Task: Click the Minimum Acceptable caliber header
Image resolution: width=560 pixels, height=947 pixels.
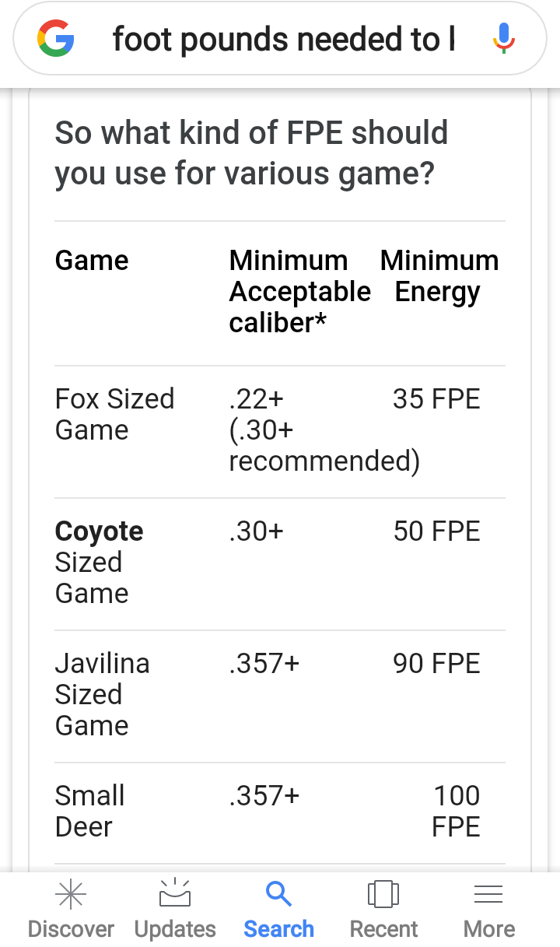Action: coord(299,292)
